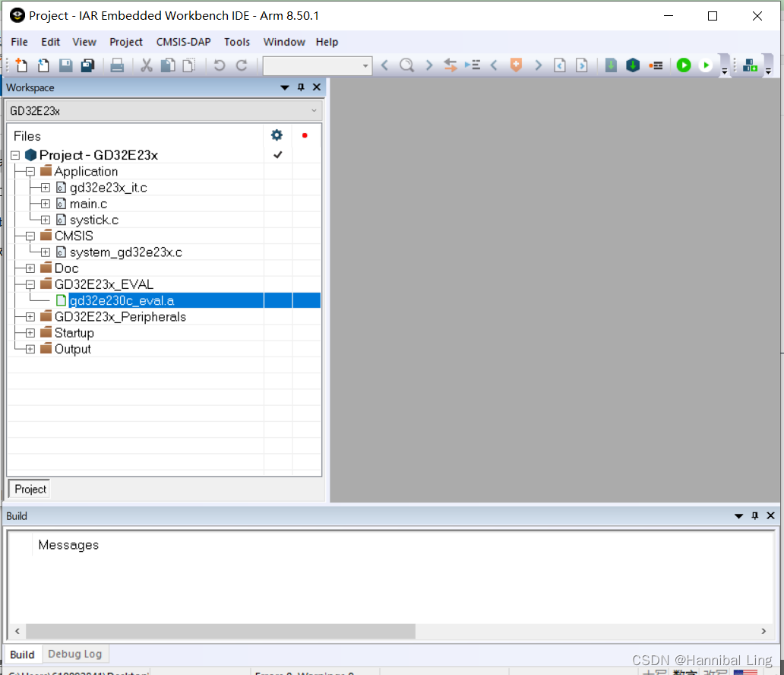Viewport: 784px width, 675px height.
Task: Click the Compile green arrow icon
Action: (x=611, y=65)
